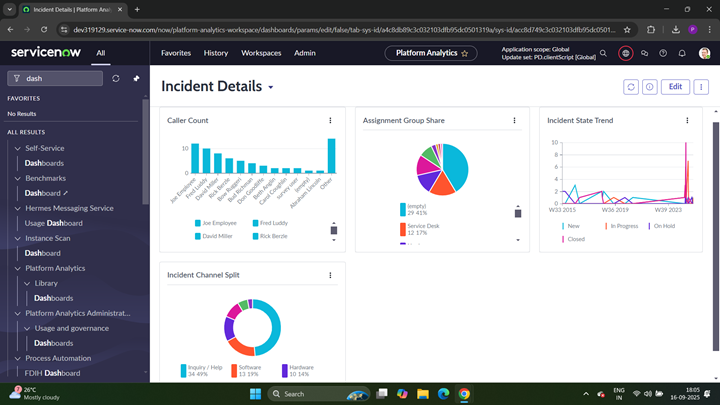Collapse Hermes Messaging Service group
This screenshot has width=720, height=405.
(x=17, y=208)
